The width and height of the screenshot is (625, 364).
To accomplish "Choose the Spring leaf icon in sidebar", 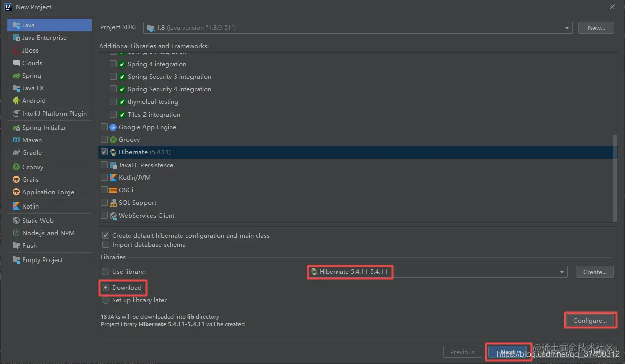I will [16, 75].
